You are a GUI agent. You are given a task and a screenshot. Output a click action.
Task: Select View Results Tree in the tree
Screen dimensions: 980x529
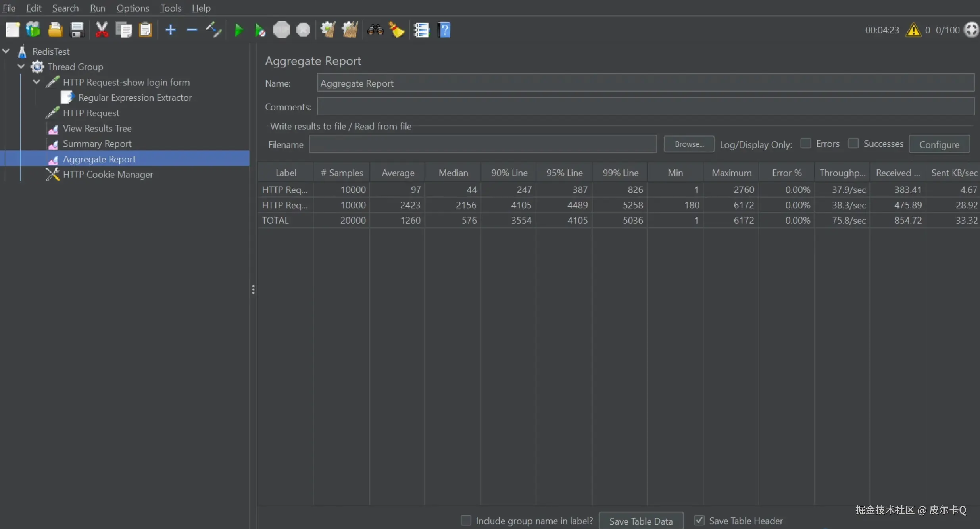tap(97, 129)
